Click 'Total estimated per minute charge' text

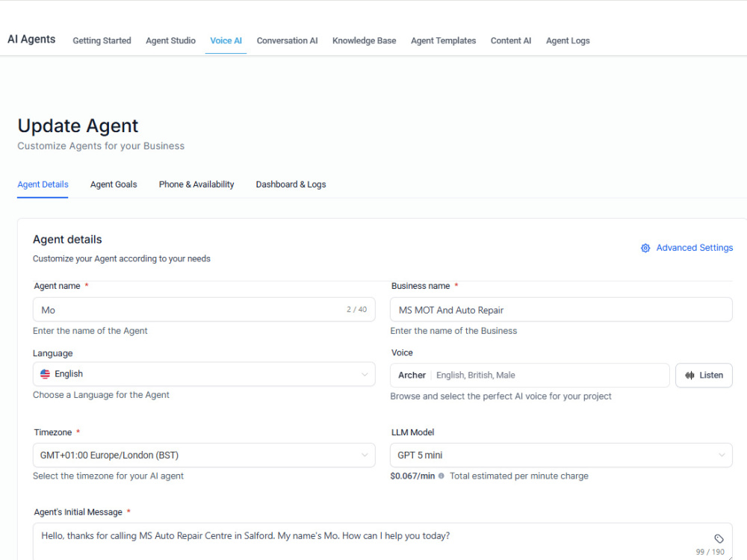(x=519, y=476)
